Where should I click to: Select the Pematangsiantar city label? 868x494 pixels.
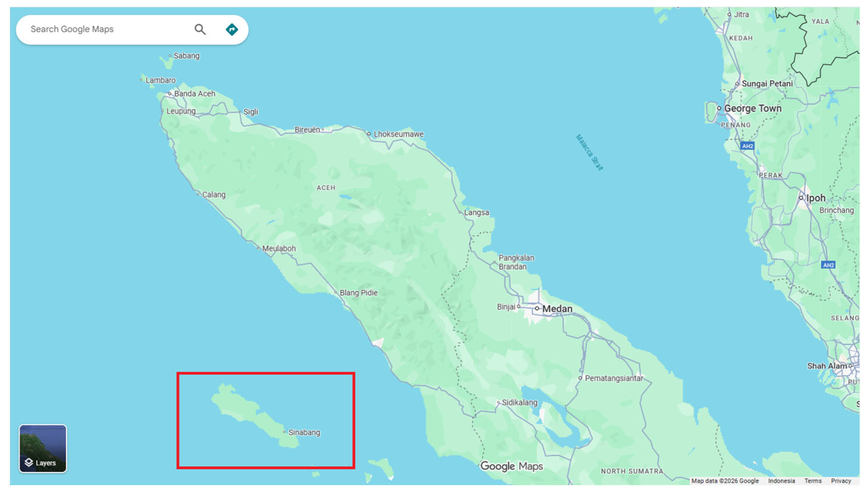tap(613, 378)
